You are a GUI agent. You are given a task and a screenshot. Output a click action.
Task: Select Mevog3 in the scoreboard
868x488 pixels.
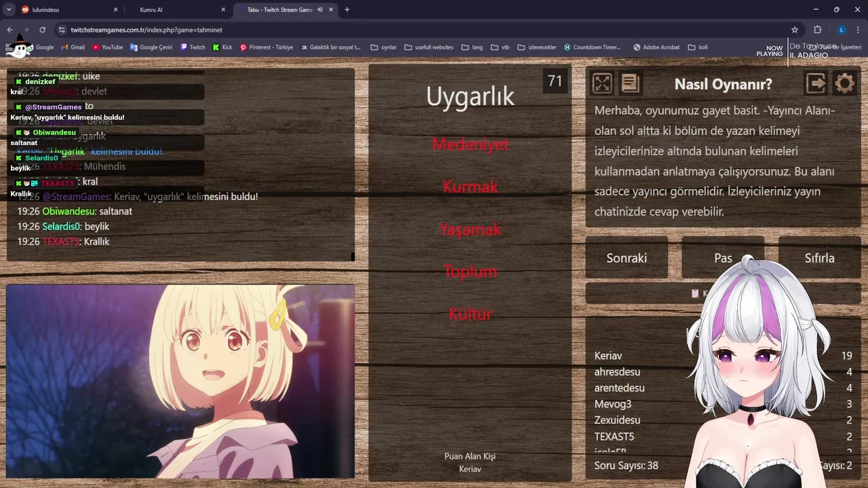(612, 404)
